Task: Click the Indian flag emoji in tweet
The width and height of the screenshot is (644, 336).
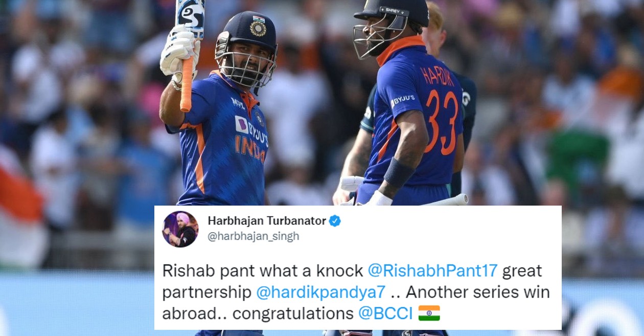Action: [429, 313]
